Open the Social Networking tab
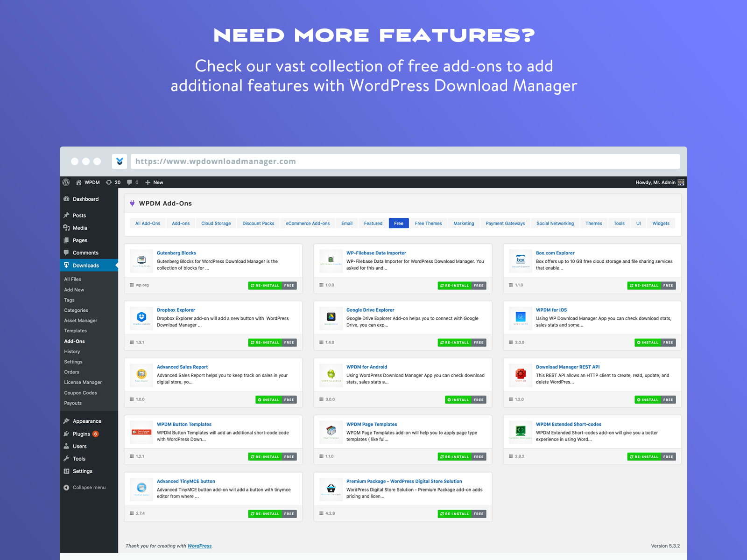The width and height of the screenshot is (747, 560). pos(555,224)
